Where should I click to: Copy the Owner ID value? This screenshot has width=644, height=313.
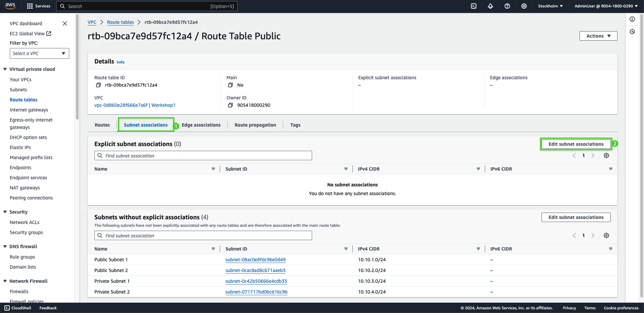[x=230, y=105]
